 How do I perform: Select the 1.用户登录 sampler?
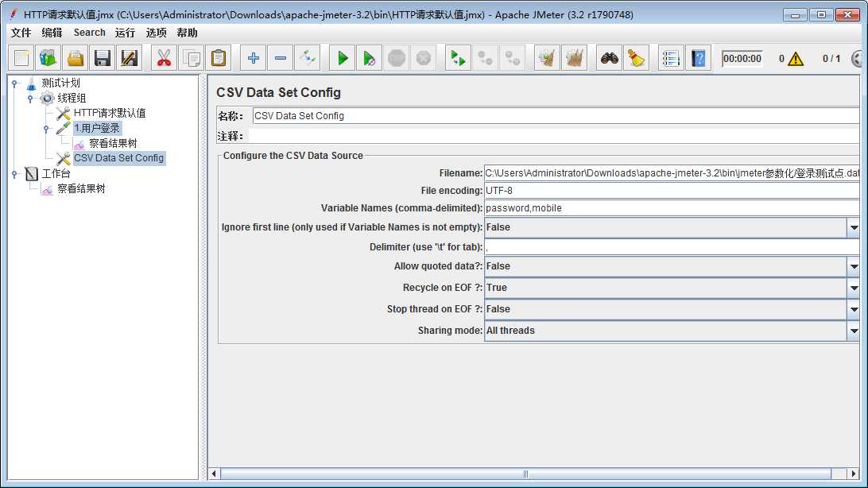tap(97, 129)
